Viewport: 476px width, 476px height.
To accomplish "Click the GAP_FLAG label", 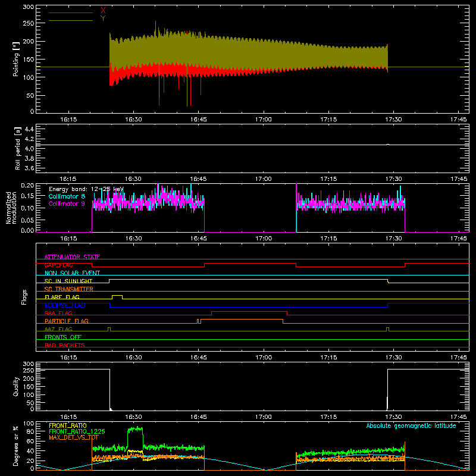I will click(58, 265).
